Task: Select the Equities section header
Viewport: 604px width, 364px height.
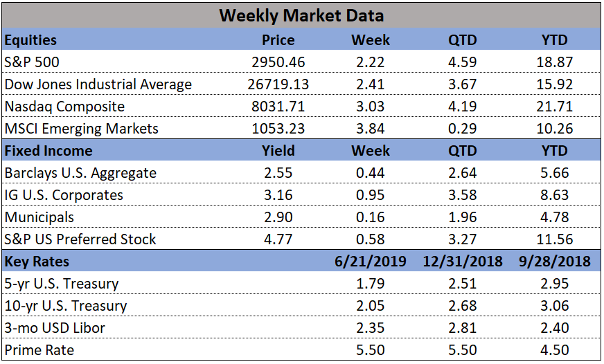Action: click(x=30, y=40)
